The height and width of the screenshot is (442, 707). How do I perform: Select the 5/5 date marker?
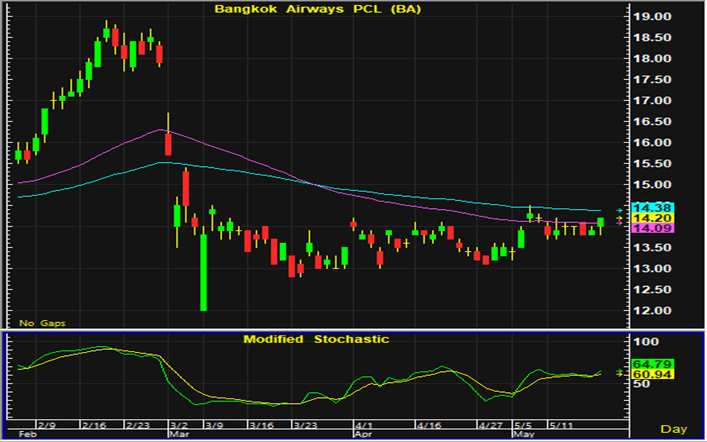point(523,425)
